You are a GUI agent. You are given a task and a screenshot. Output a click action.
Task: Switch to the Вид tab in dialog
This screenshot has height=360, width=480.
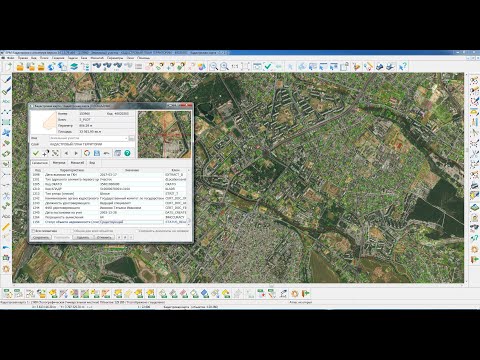[x=92, y=163]
